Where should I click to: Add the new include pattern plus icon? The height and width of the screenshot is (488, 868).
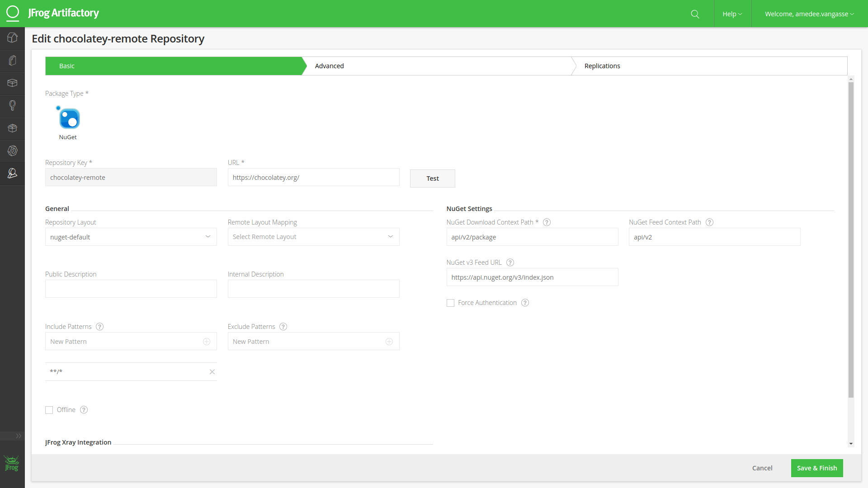pos(207,342)
